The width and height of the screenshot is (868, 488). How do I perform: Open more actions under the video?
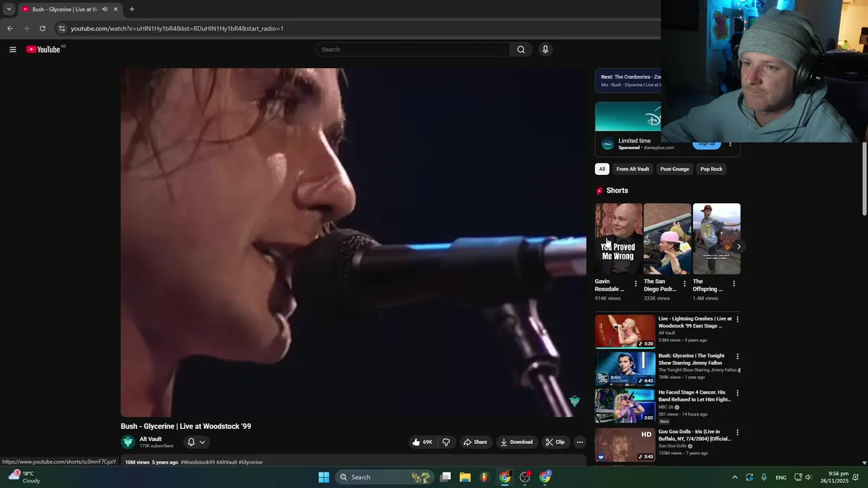pyautogui.click(x=579, y=442)
